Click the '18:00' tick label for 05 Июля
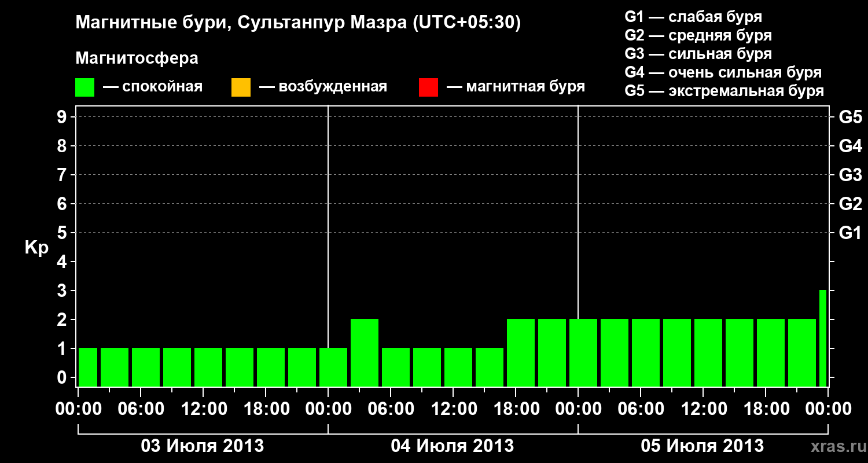The width and height of the screenshot is (868, 463). (766, 409)
